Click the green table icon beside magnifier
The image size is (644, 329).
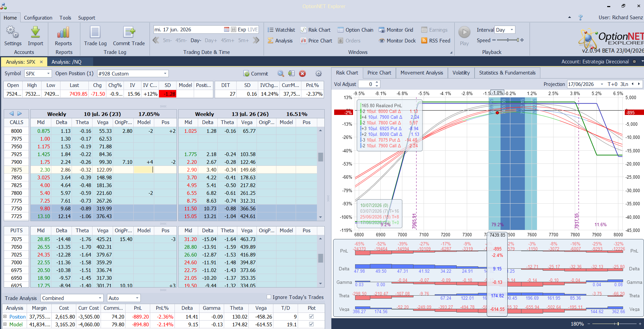[x=292, y=73]
